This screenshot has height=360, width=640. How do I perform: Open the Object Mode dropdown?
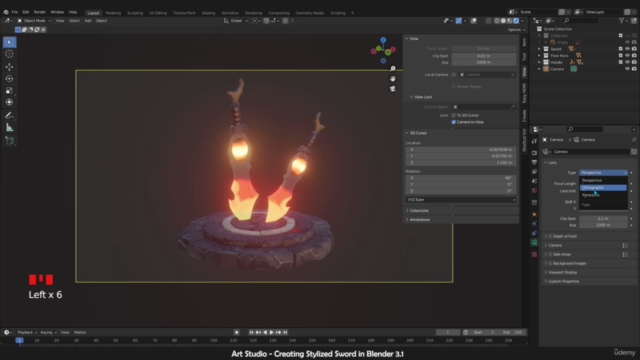[x=34, y=20]
